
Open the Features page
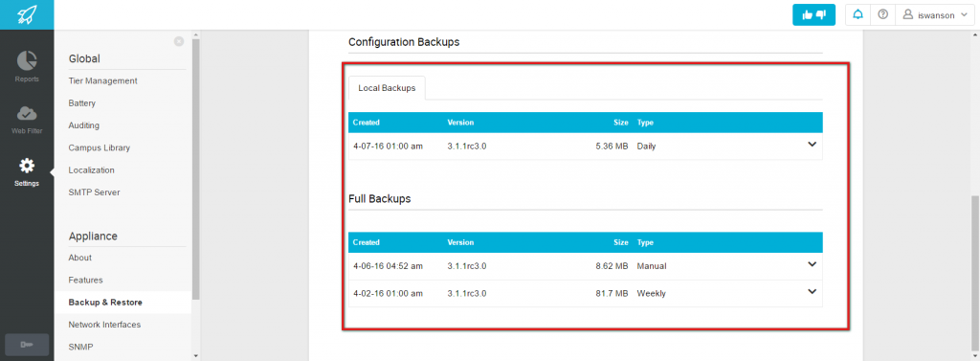point(85,281)
